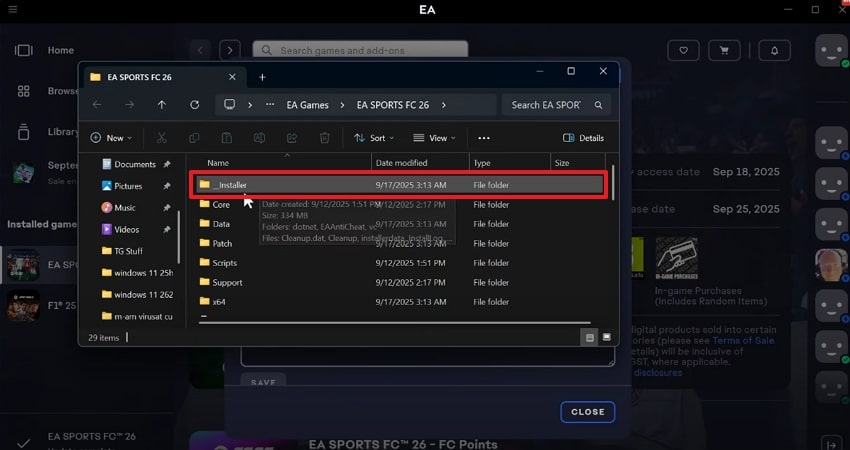This screenshot has height=450, width=850.
Task: Expand hidden breadcrumb path ellipsis
Action: [270, 105]
